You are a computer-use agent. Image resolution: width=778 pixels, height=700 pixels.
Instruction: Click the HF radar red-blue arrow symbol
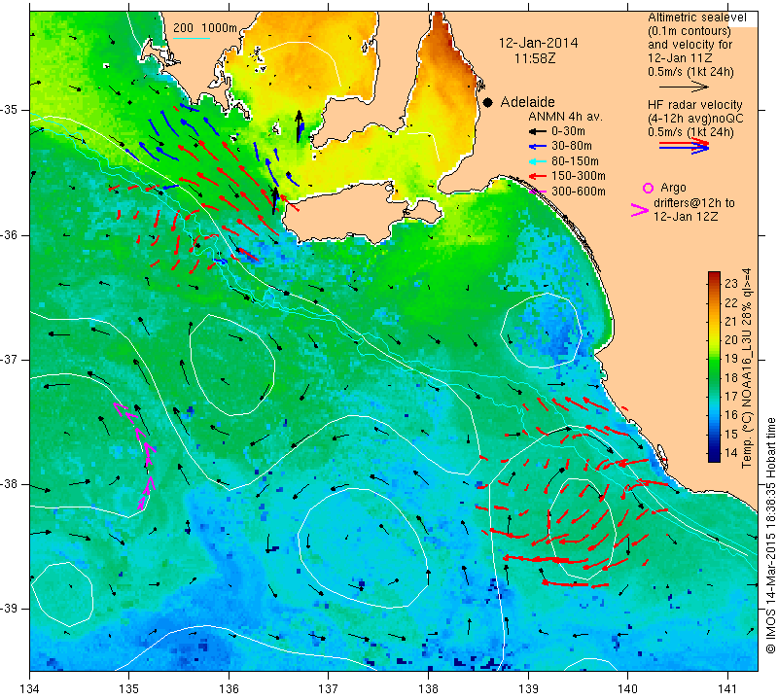click(685, 146)
